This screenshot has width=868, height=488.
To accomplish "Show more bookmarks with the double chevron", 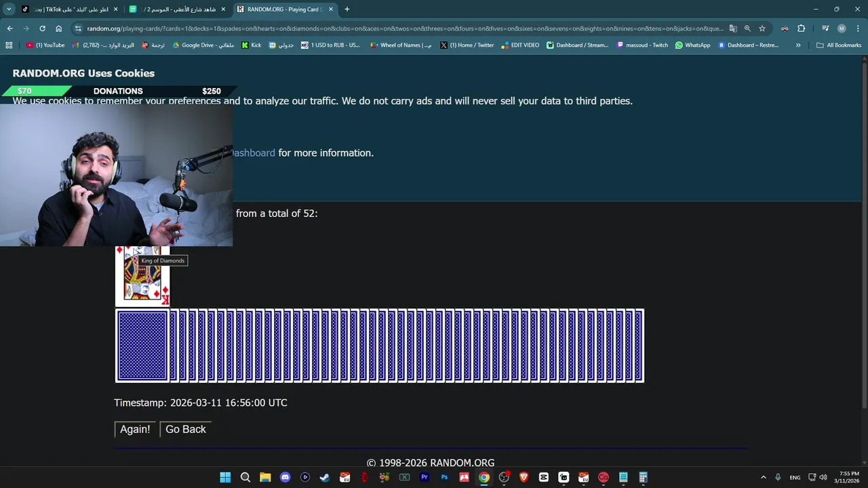I will [798, 45].
